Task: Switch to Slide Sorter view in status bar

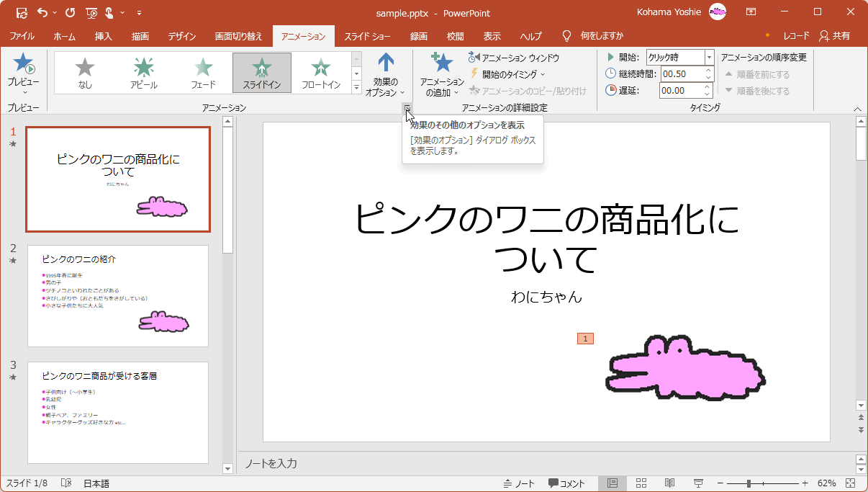Action: [641, 483]
